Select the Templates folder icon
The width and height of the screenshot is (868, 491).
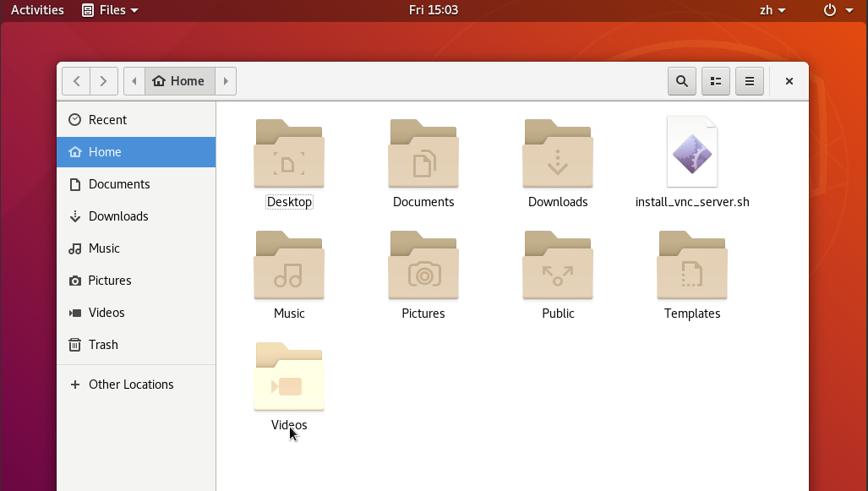[x=692, y=265]
